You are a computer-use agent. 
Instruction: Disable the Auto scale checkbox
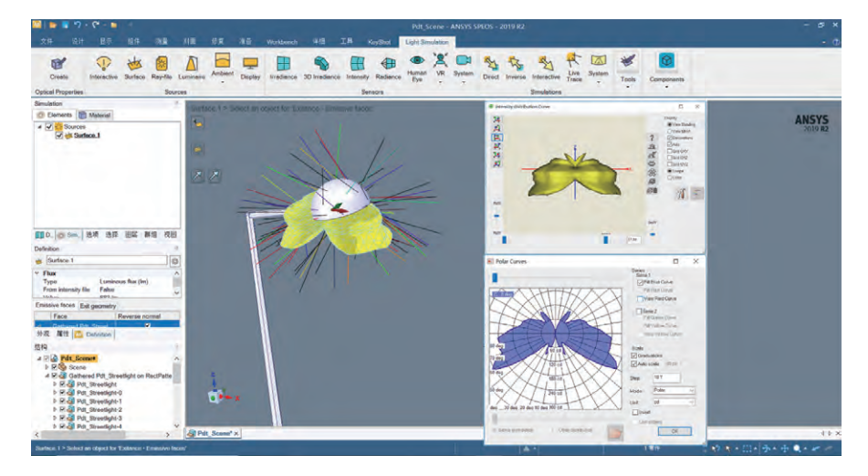pyautogui.click(x=635, y=364)
